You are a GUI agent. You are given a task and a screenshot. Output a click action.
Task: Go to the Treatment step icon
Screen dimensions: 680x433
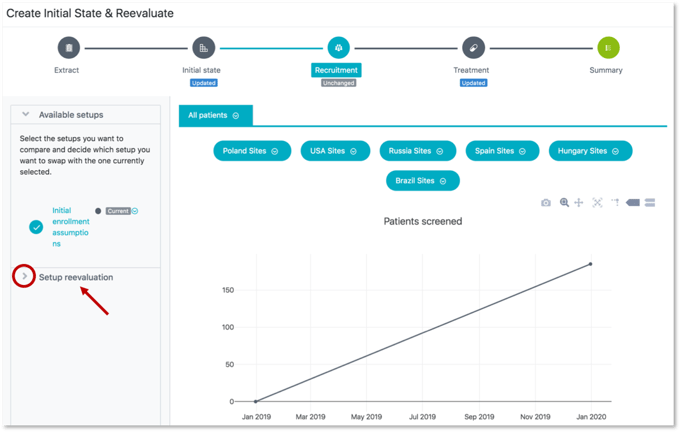472,48
